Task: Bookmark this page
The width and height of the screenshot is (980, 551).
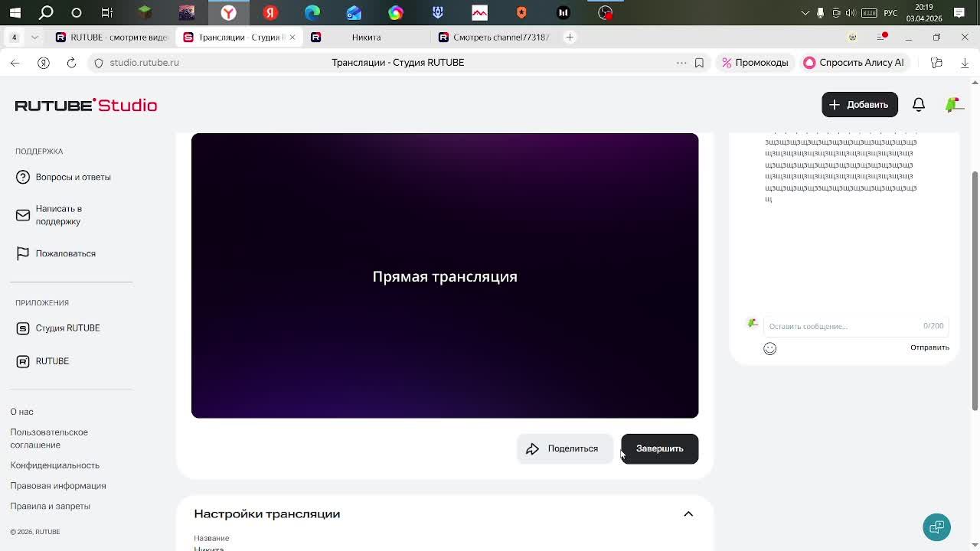Action: coord(699,63)
